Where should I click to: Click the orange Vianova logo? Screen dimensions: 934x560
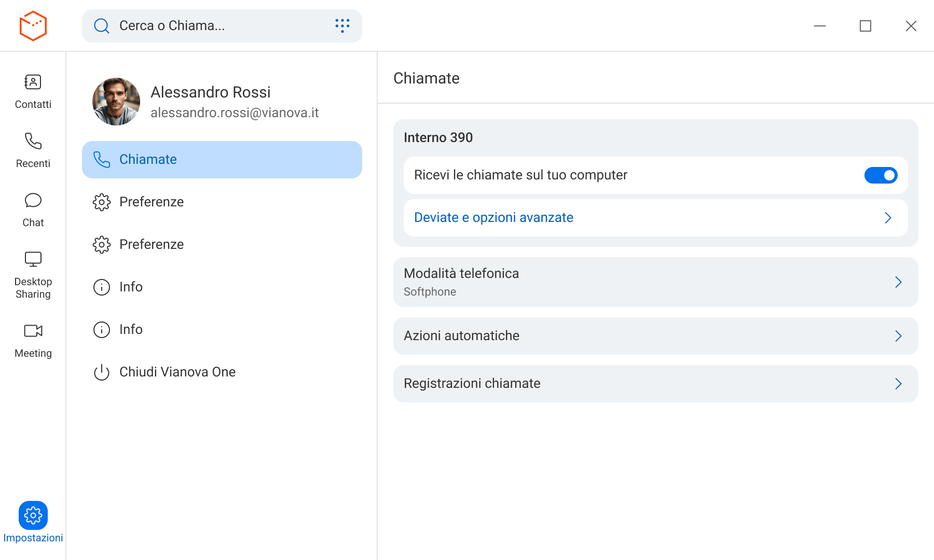pyautogui.click(x=33, y=25)
